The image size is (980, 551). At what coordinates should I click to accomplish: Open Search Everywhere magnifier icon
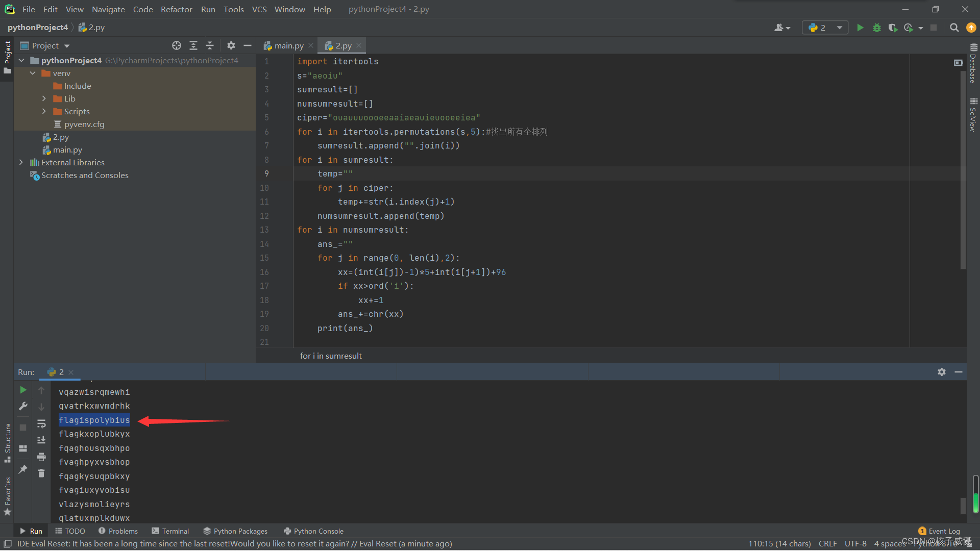(954, 28)
